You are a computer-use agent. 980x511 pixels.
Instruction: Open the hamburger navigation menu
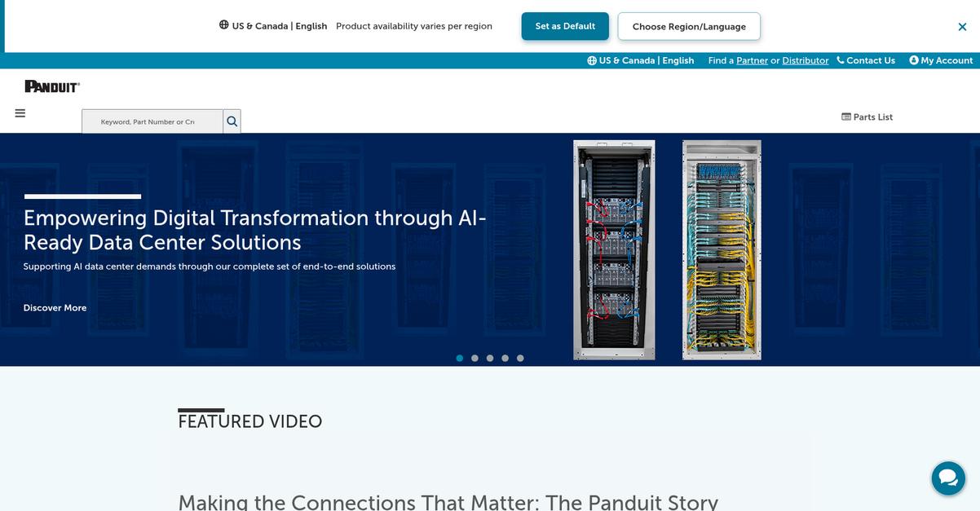[20, 113]
